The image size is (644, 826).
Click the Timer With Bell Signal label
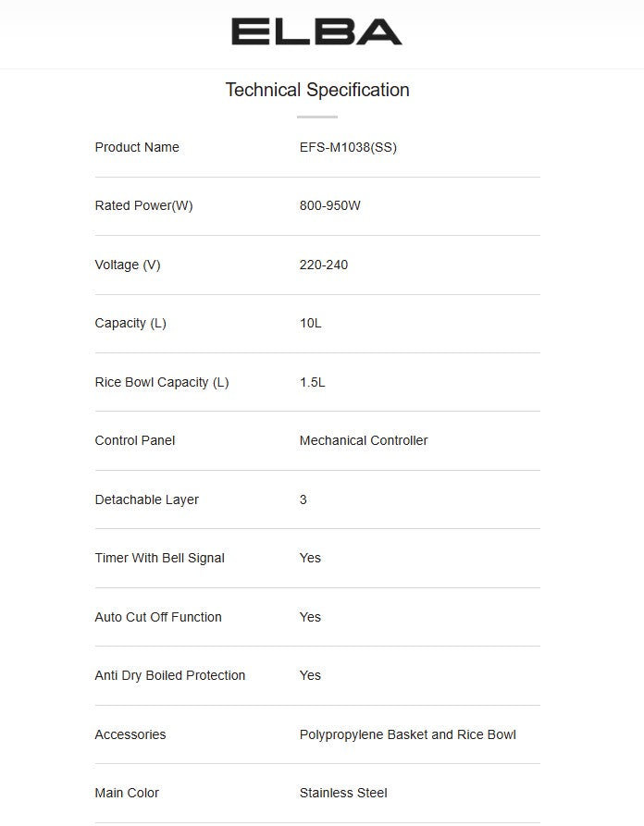click(160, 558)
